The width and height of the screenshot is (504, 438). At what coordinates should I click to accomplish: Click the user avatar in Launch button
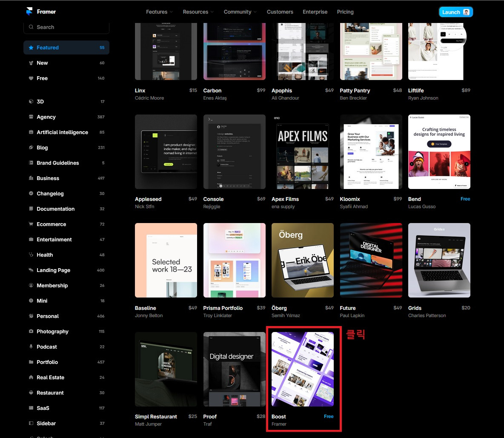466,12
